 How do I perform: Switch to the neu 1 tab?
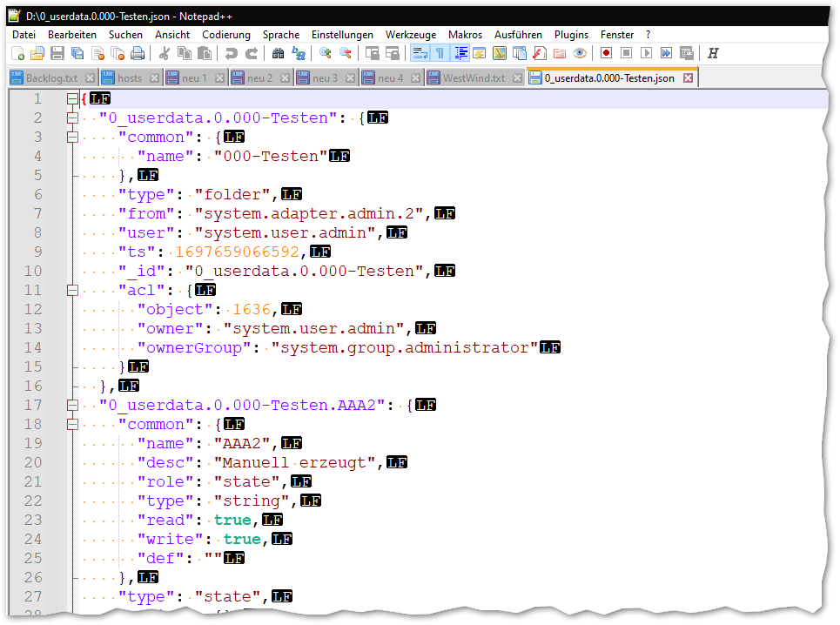click(194, 78)
